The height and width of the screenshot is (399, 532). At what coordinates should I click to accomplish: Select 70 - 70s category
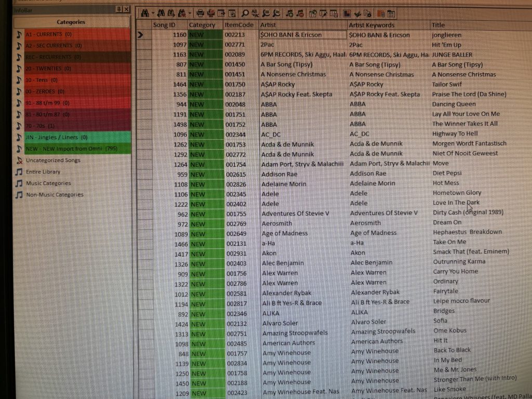click(77, 126)
